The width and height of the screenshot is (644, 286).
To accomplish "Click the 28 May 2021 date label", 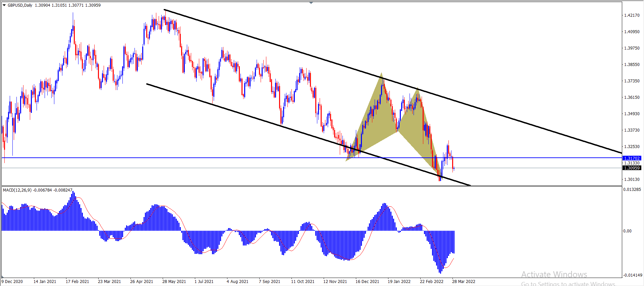I will tap(174, 281).
